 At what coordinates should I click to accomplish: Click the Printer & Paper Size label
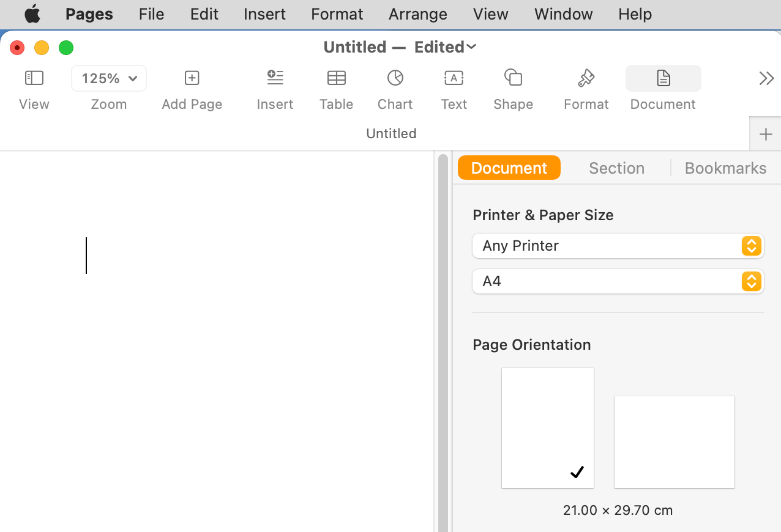[x=543, y=215]
